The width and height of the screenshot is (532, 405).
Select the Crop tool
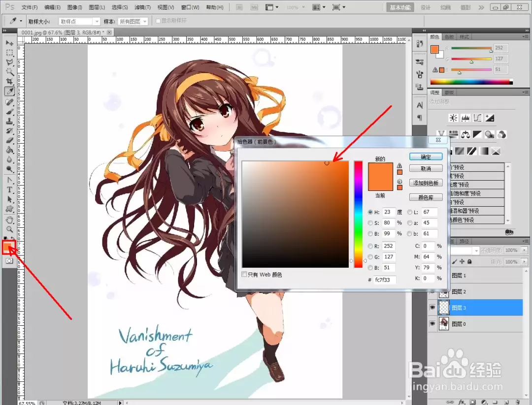pyautogui.click(x=9, y=81)
